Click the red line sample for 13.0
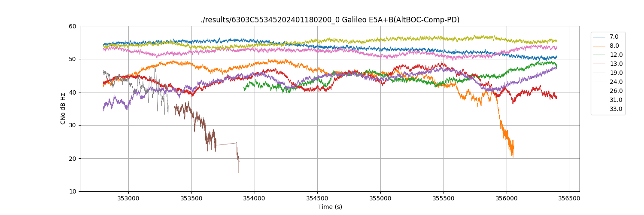Viewport: 644px width, 215px height. pos(599,64)
